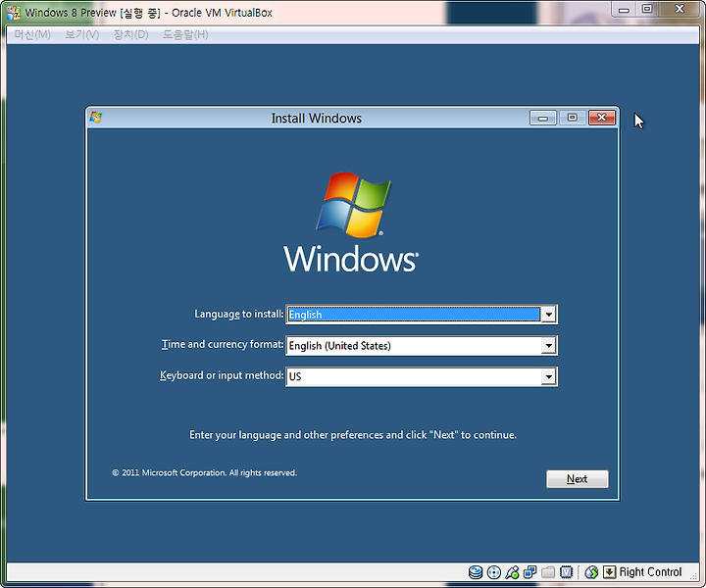Open the 장치(D) menu
This screenshot has height=588, width=706.
pos(130,34)
